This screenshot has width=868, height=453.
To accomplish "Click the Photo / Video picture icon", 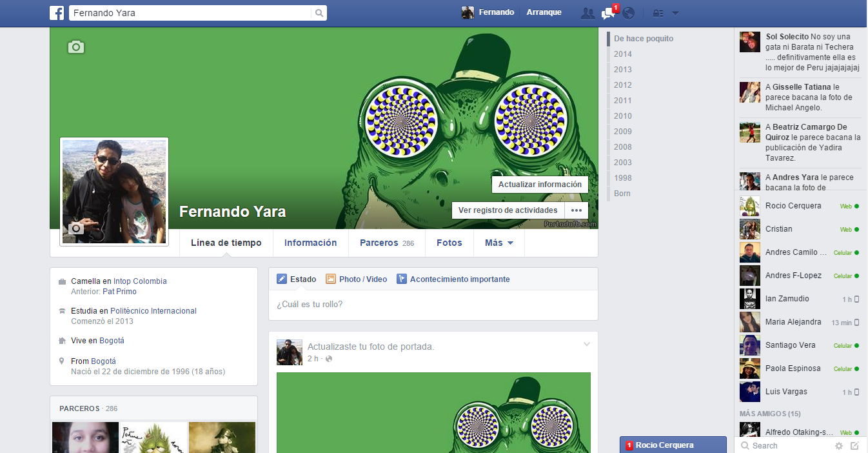I will pos(331,279).
